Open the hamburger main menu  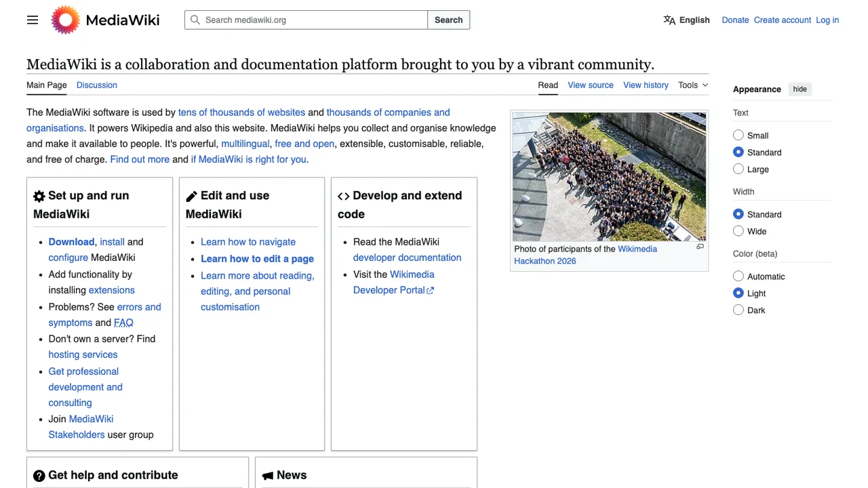tap(33, 20)
